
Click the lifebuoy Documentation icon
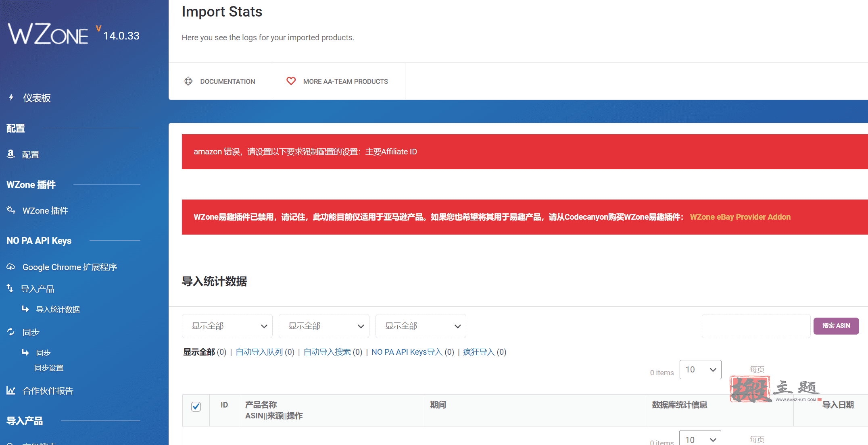(188, 81)
